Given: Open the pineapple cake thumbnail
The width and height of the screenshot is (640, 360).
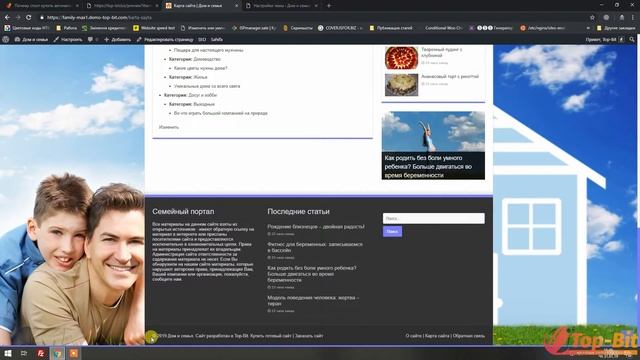Looking at the screenshot, I should tap(402, 84).
